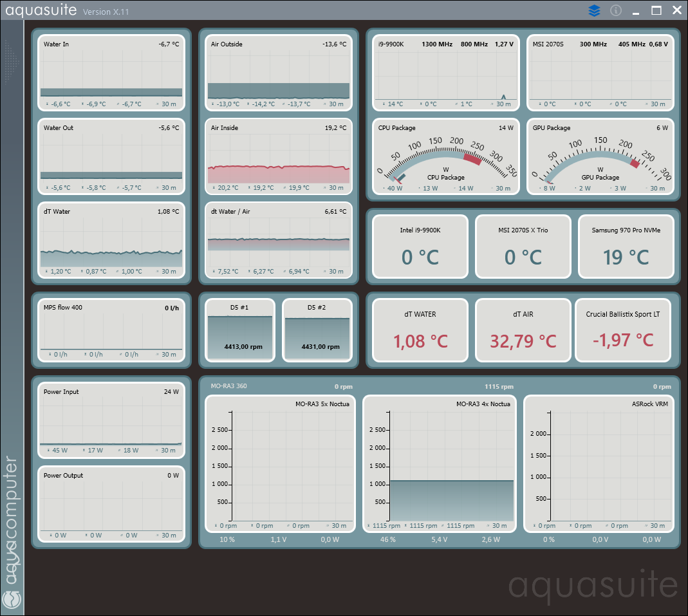This screenshot has width=688, height=616.
Task: Select the Power Output chart
Action: [111, 504]
